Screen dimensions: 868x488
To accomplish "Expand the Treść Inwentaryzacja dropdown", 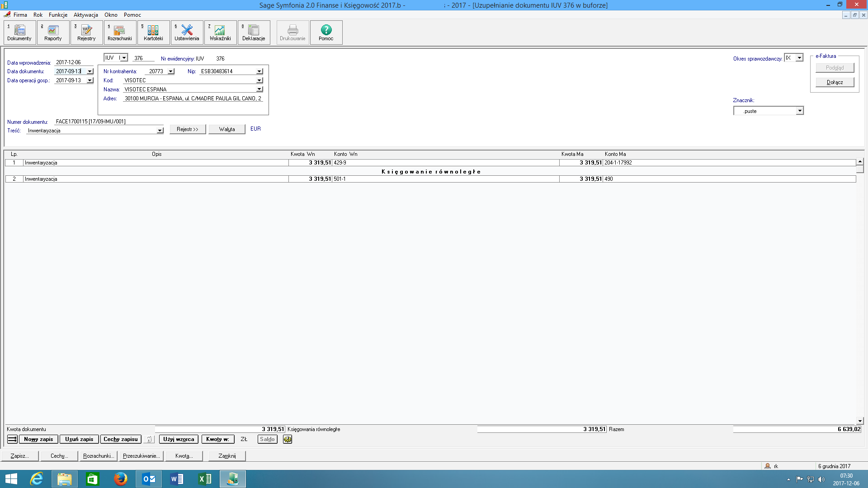I will pos(160,131).
